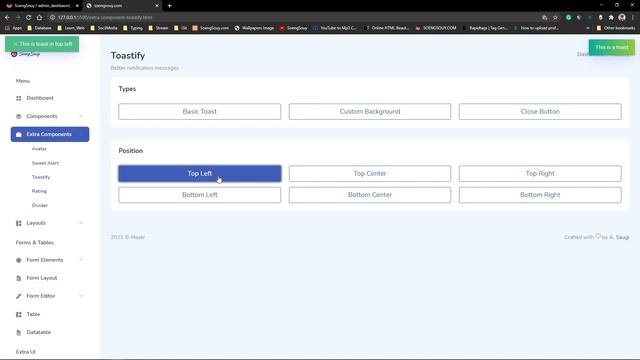Click the Dashboard grid icon in sidebar
This screenshot has width=640, height=360.
coord(18,98)
